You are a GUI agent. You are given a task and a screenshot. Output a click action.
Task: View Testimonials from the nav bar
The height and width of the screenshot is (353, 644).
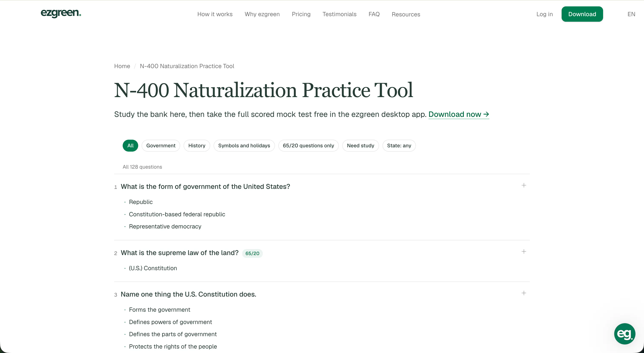tap(339, 14)
